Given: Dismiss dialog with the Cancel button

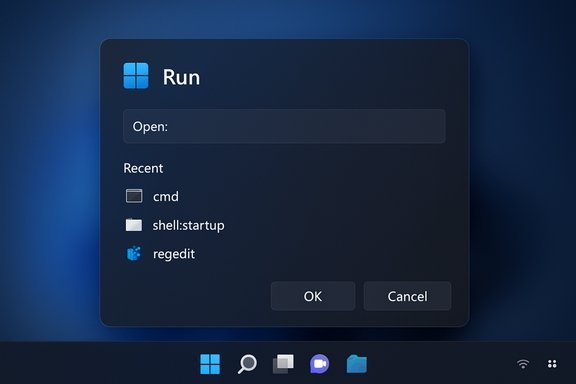Looking at the screenshot, I should [x=407, y=296].
